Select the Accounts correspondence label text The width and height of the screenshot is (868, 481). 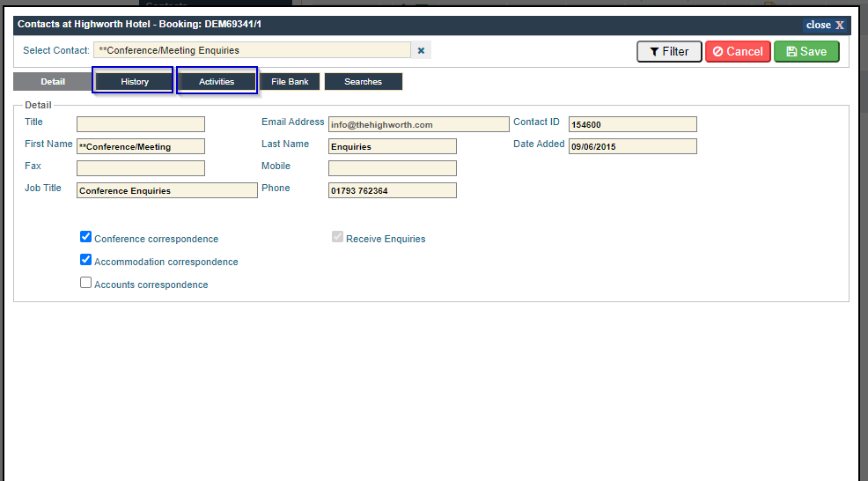[151, 285]
